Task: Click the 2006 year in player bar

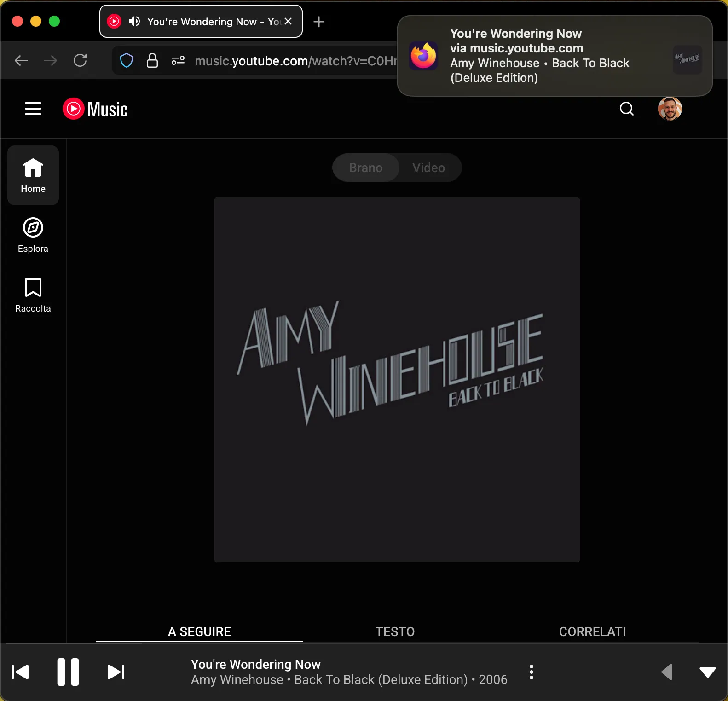Action: pos(493,679)
